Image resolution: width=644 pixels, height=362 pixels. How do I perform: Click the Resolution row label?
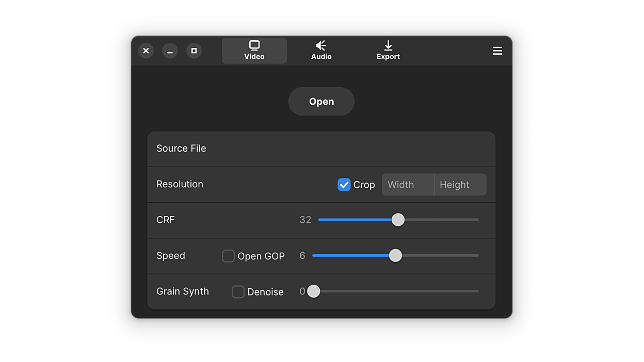[x=180, y=184]
